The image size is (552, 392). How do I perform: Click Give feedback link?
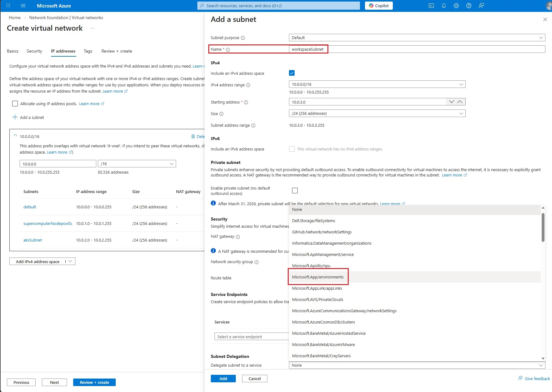(x=534, y=379)
